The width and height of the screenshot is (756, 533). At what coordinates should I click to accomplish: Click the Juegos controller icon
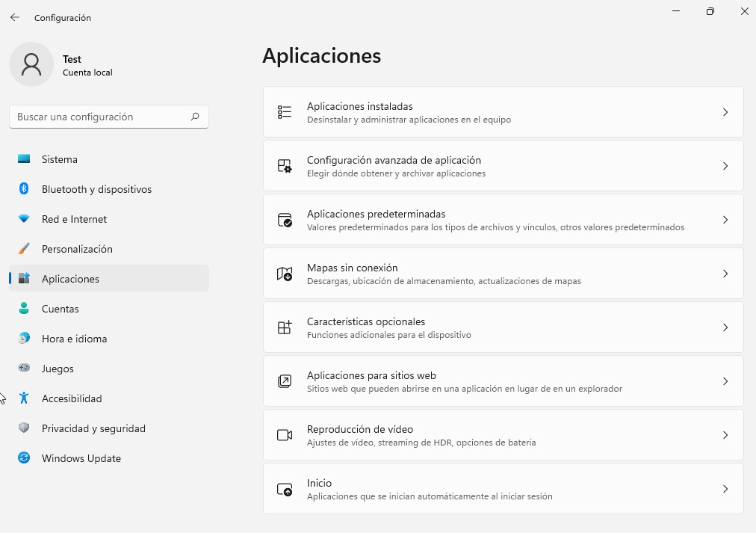click(24, 369)
